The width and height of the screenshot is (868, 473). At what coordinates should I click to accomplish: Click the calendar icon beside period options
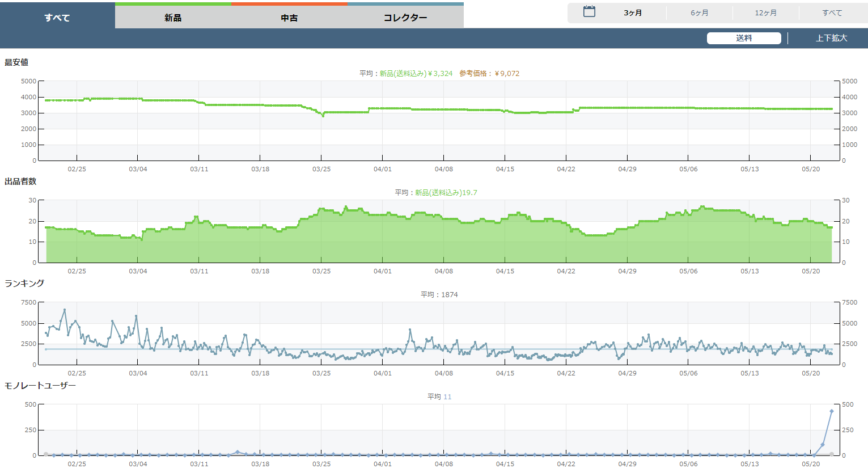point(589,12)
